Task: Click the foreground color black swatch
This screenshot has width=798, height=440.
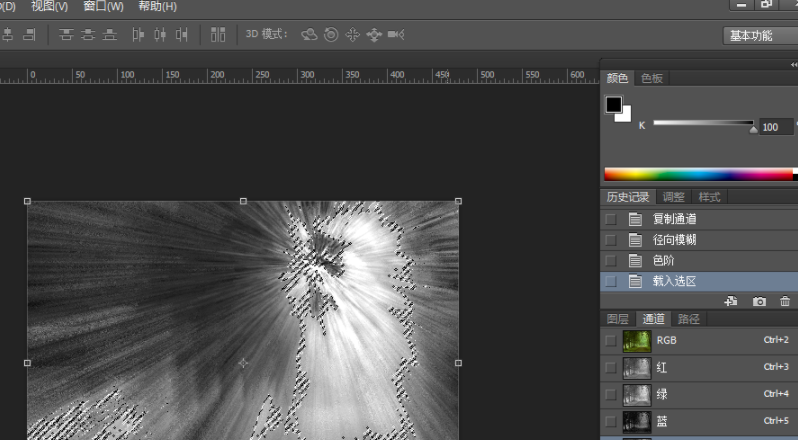Action: 613,105
